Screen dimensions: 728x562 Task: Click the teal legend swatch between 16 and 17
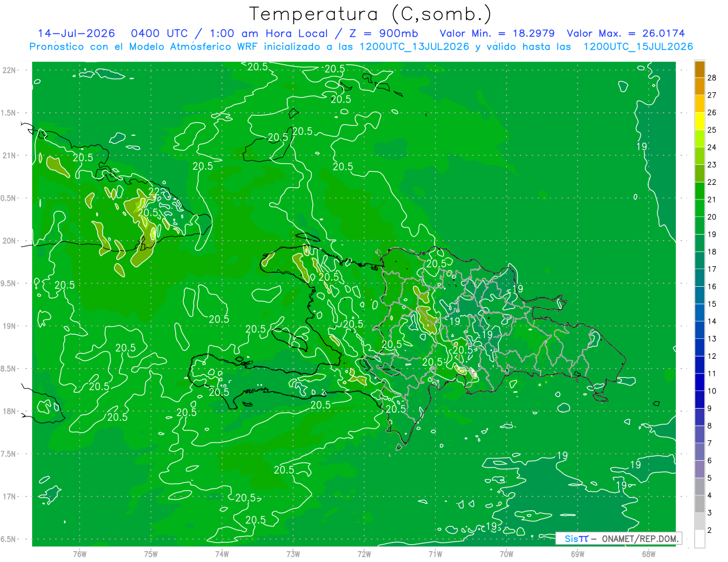pos(699,278)
